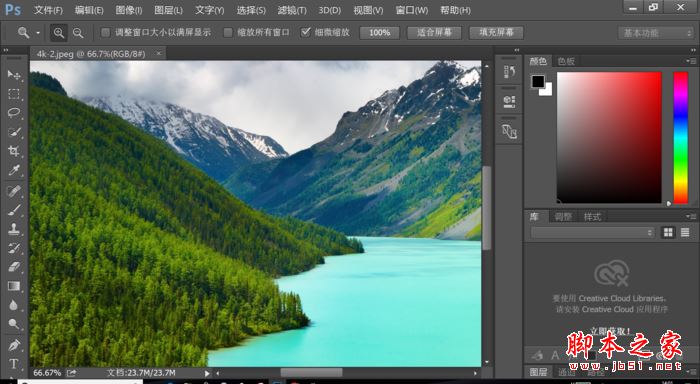Click the Zoom Out magnifier option
The width and height of the screenshot is (700, 384).
pyautogui.click(x=78, y=33)
